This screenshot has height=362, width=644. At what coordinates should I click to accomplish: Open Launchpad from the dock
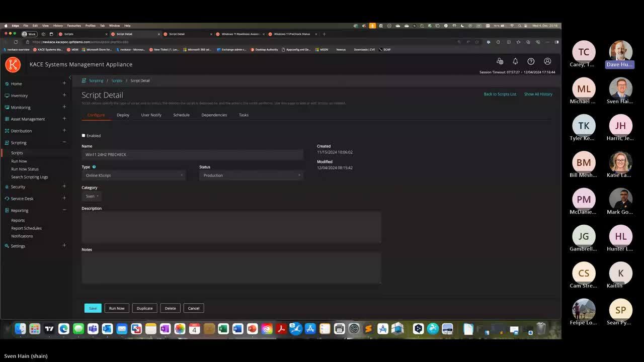[35, 329]
